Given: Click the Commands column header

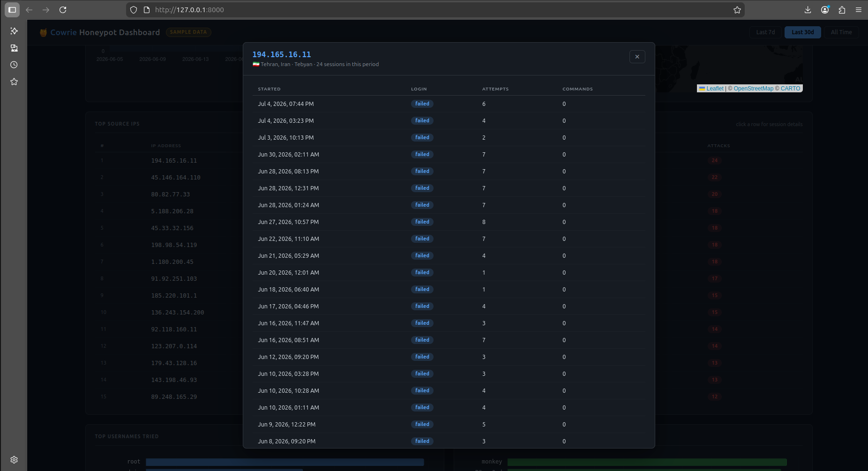Looking at the screenshot, I should [577, 89].
